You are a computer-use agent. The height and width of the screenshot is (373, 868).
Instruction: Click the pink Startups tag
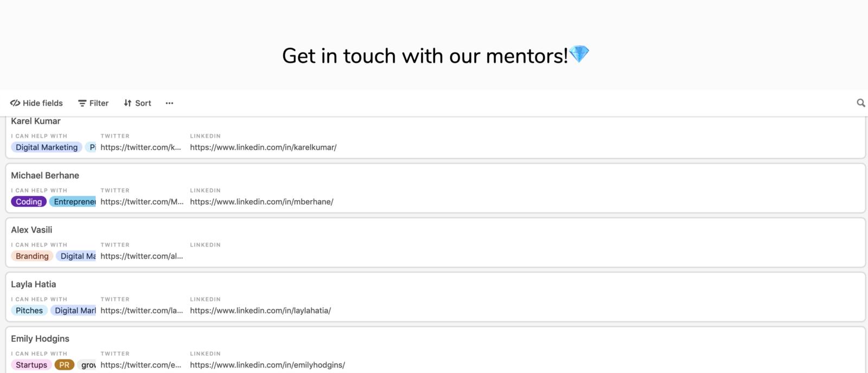click(31, 365)
